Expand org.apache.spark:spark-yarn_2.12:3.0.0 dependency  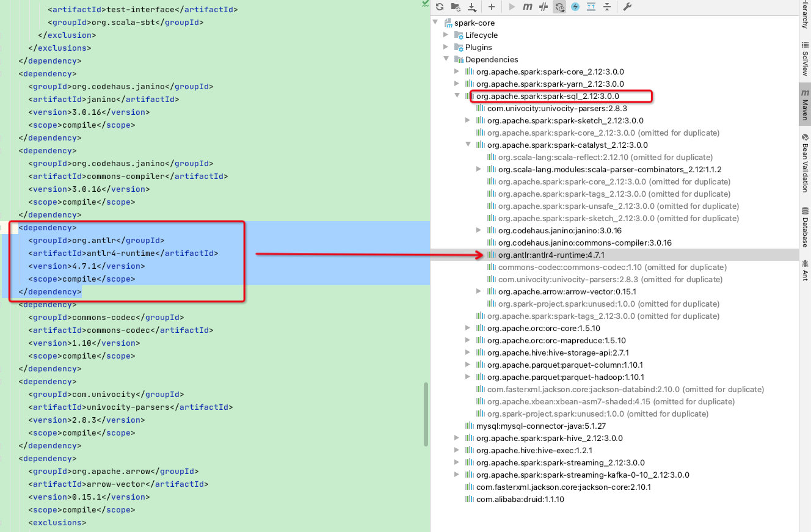pyautogui.click(x=457, y=84)
